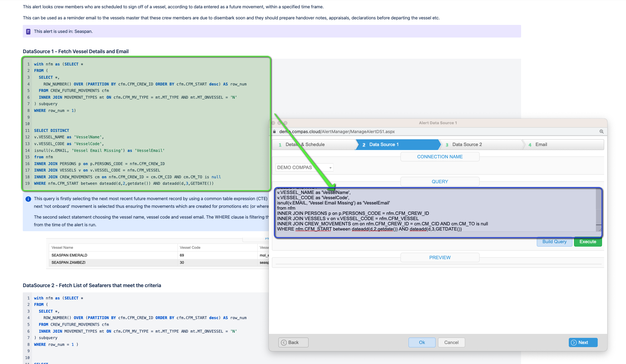Click the green Execute button

pyautogui.click(x=588, y=242)
